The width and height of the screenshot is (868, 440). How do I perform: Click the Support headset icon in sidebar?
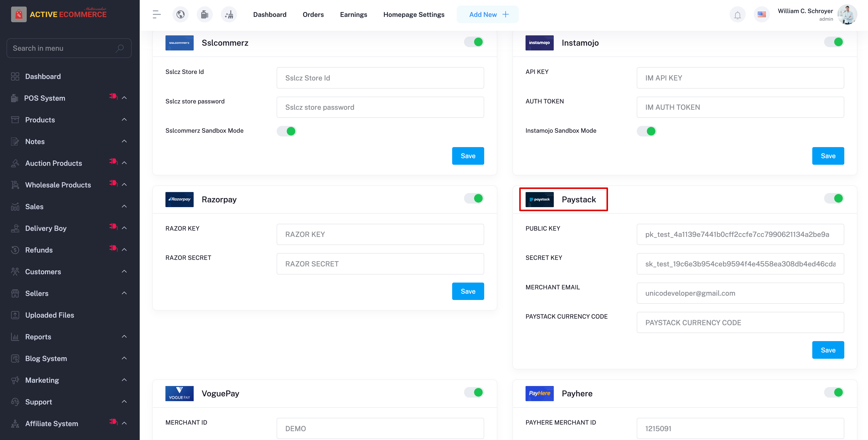pos(15,402)
